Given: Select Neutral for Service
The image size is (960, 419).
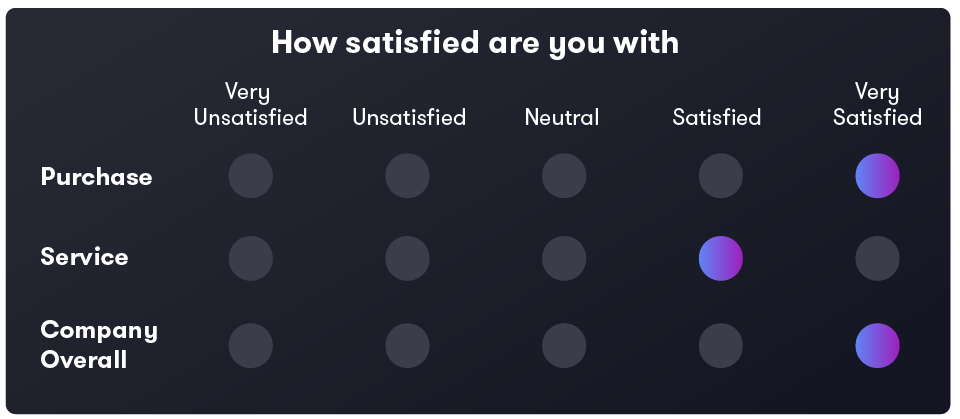Looking at the screenshot, I should pyautogui.click(x=564, y=259).
